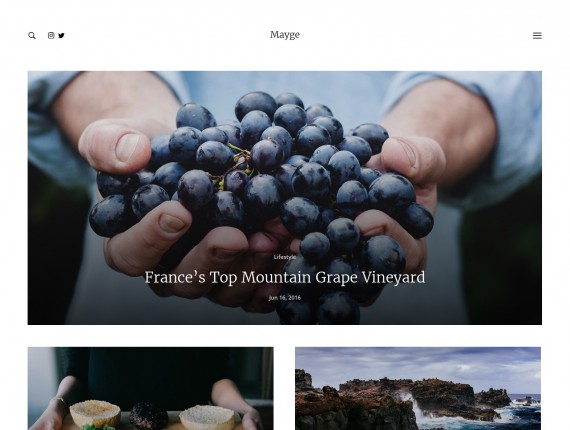The image size is (570, 430).
Task: Open the Lifestyle category link
Action: coord(285,257)
